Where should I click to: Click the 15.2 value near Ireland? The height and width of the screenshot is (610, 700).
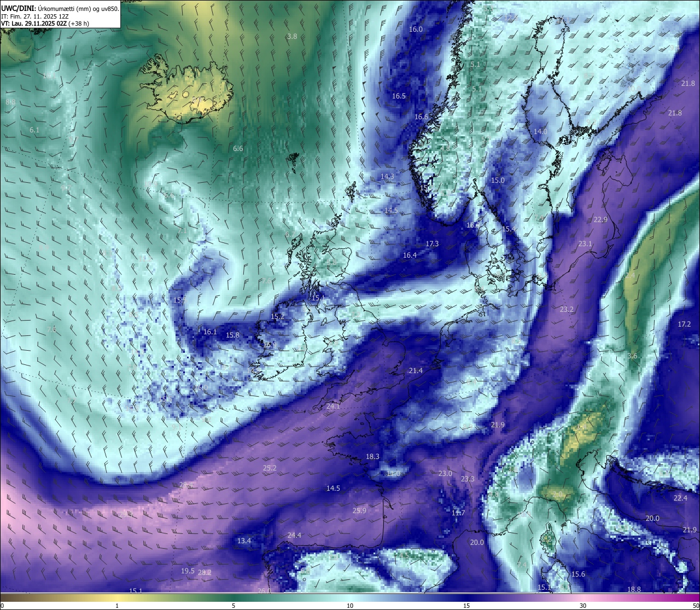click(278, 316)
